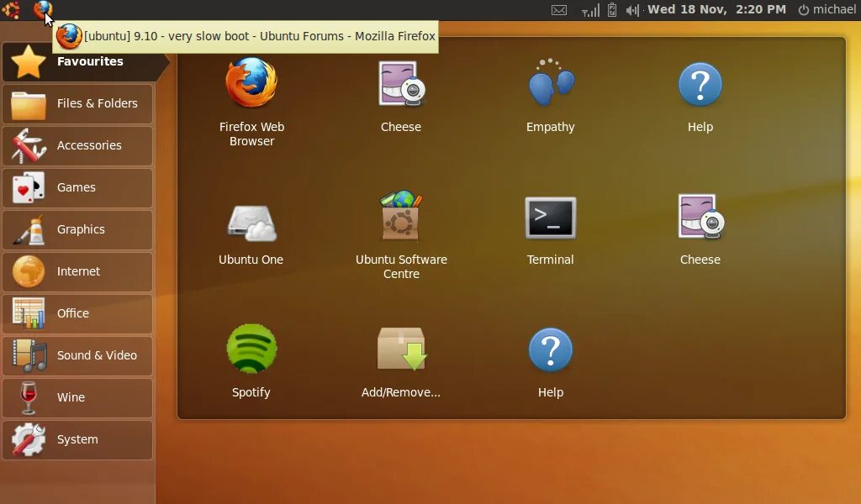861x504 pixels.
Task: Open Add/Remove applications
Action: point(401,362)
